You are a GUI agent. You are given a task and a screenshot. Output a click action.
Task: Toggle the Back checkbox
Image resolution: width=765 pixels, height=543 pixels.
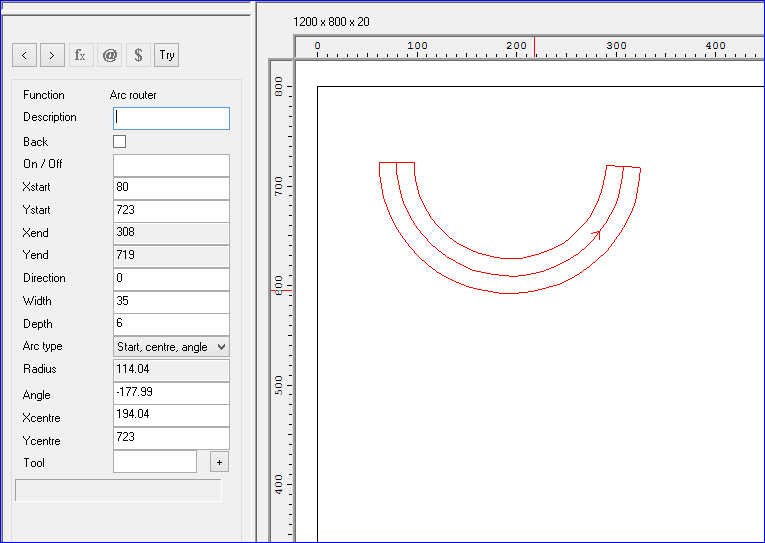119,141
